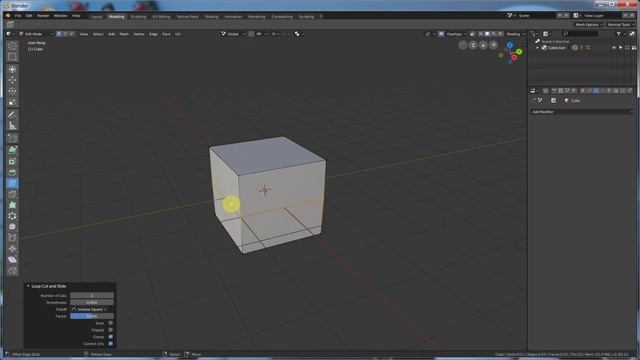Screen dimensions: 640x360
Task: Open the Vertex menu in viewport header
Action: 139,34
